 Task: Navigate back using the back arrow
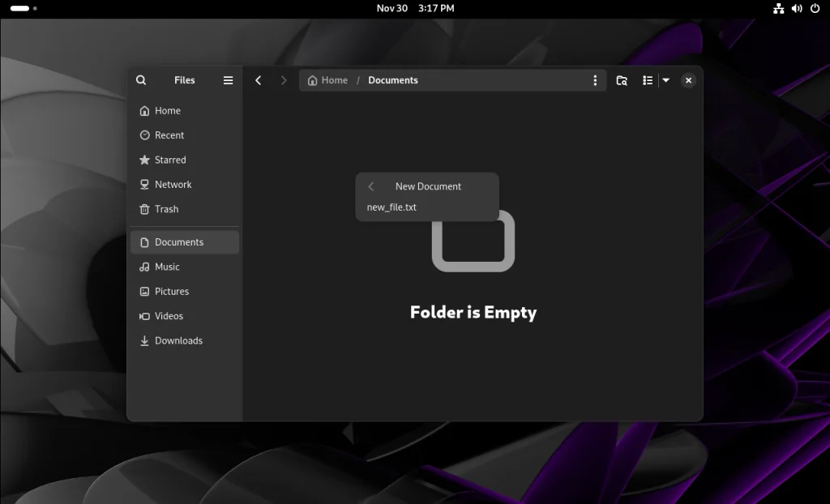tap(258, 80)
